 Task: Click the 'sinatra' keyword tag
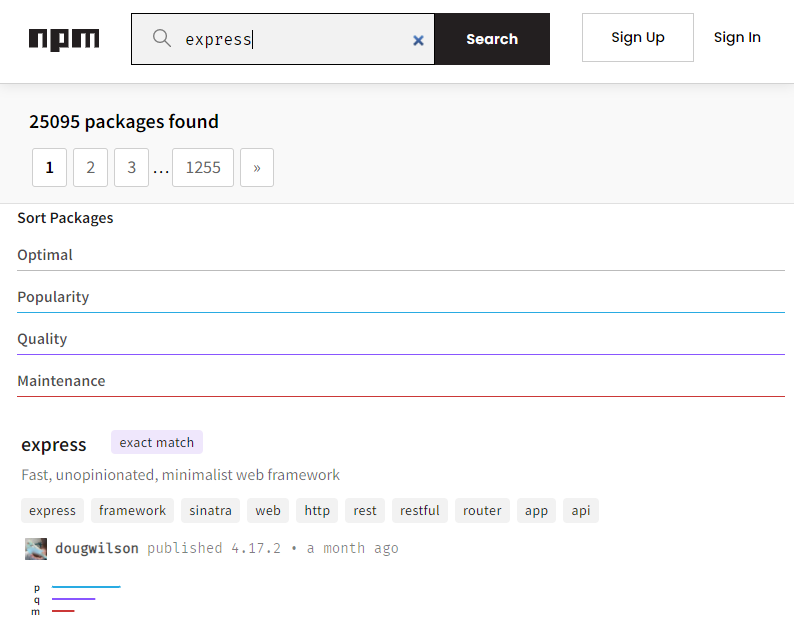point(210,510)
